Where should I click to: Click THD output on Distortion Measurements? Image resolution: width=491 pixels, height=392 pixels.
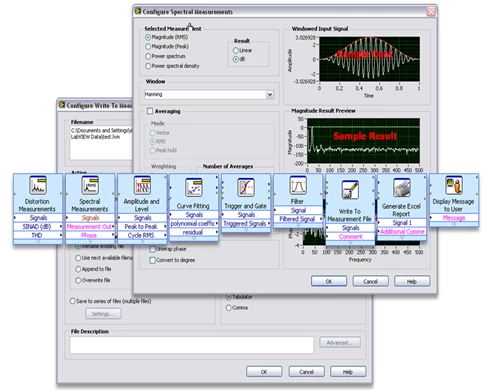(38, 235)
